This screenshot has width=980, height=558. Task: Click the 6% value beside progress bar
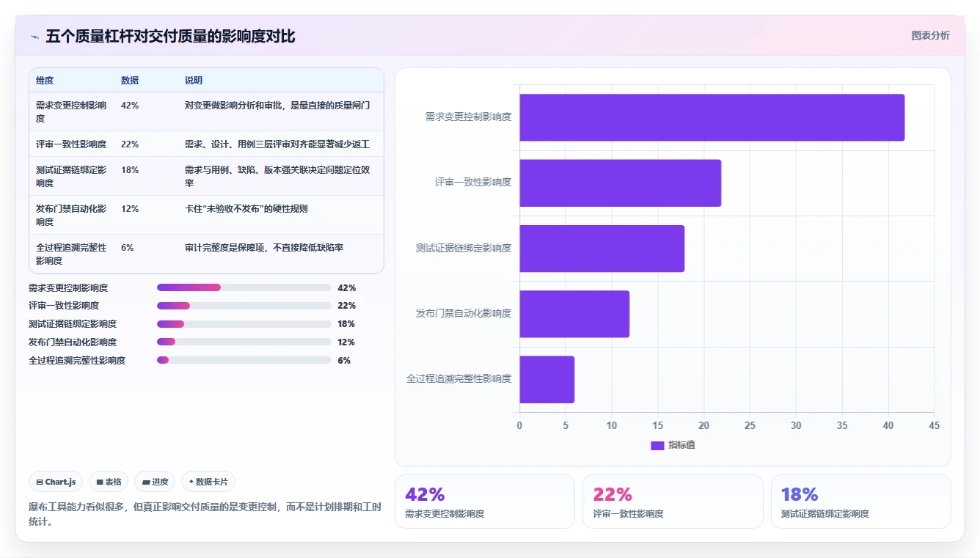344,360
